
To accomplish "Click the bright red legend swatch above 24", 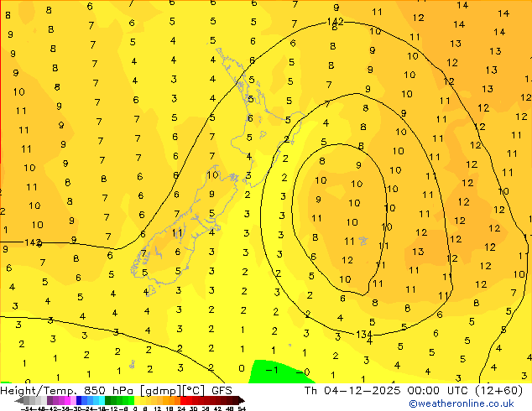I will [183, 400].
